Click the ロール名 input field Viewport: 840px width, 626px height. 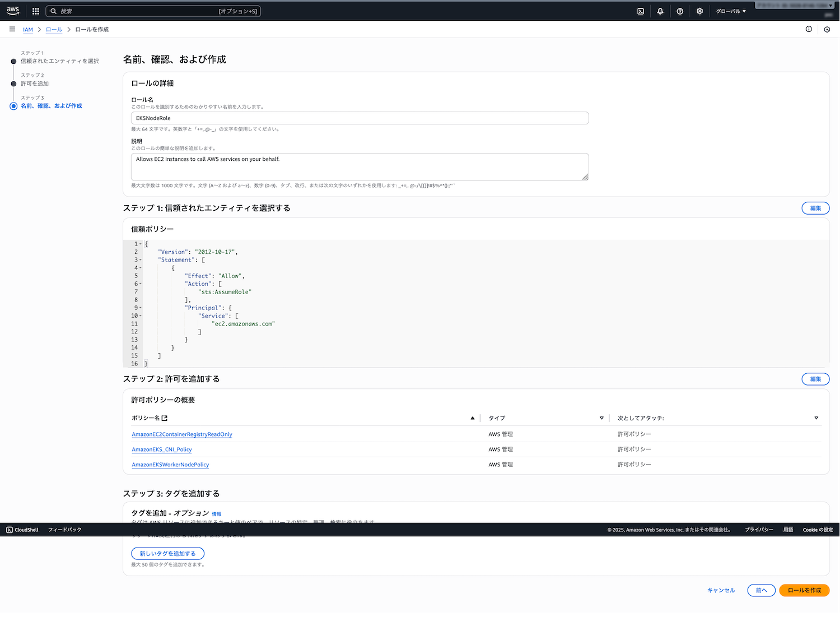360,118
